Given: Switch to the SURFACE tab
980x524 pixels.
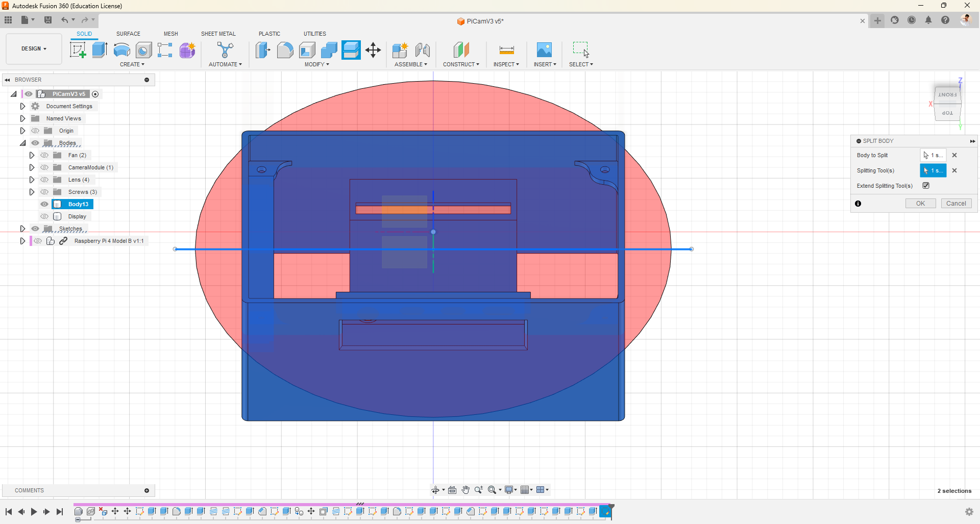Looking at the screenshot, I should tap(128, 34).
